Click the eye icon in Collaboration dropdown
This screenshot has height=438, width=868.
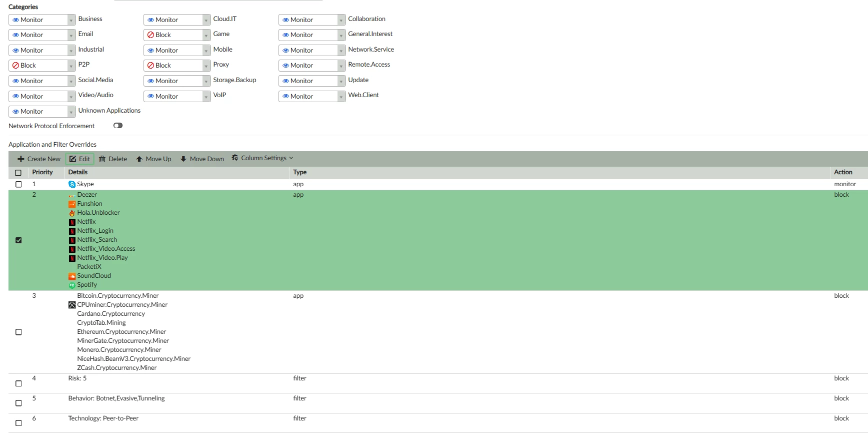click(x=285, y=20)
